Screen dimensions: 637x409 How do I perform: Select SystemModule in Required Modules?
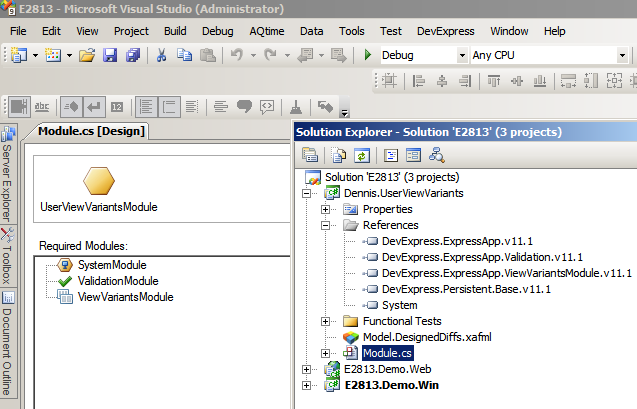click(x=112, y=265)
